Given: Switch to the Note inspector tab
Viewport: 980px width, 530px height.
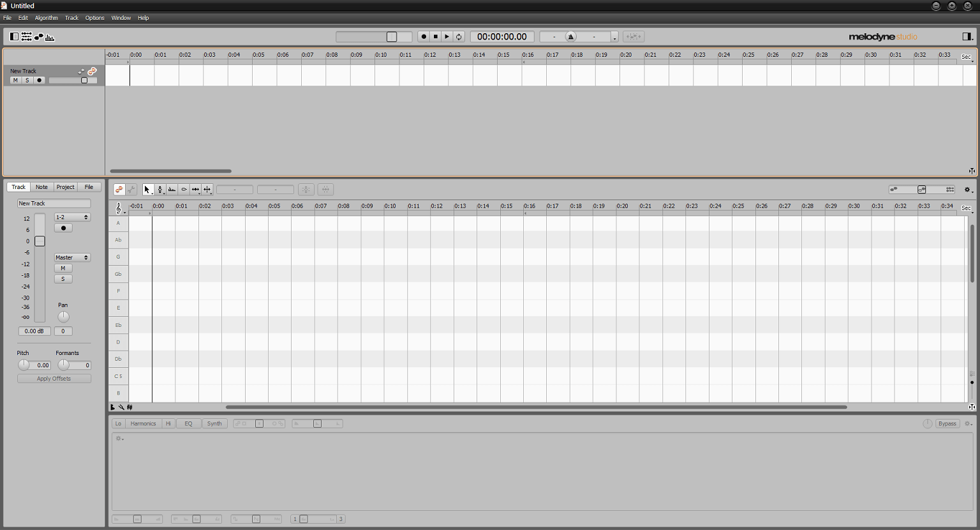Looking at the screenshot, I should (x=41, y=187).
